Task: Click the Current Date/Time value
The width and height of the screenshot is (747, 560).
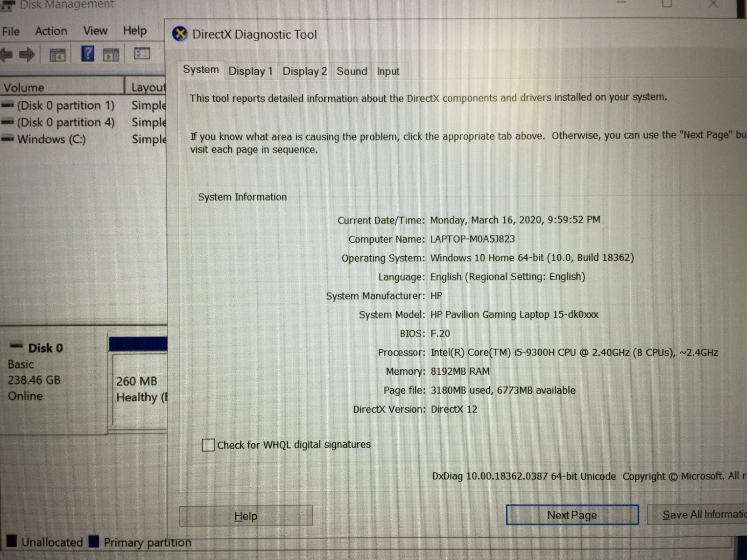Action: 515,220
